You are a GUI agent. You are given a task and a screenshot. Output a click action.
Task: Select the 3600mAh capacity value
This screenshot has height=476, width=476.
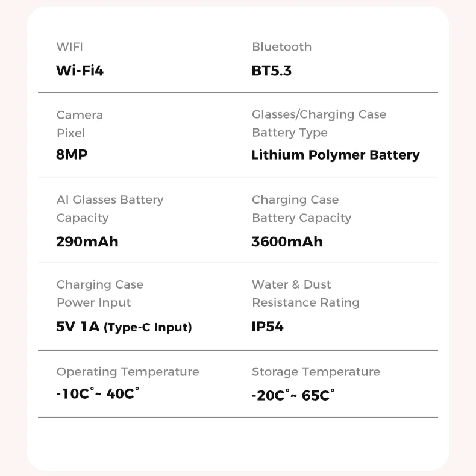[287, 242]
